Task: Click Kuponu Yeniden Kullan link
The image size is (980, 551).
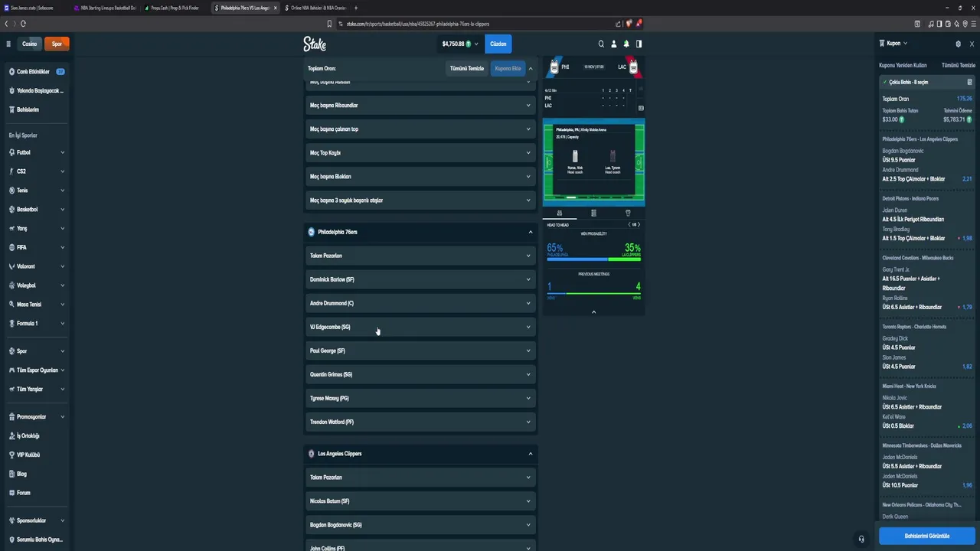Action: pos(903,65)
